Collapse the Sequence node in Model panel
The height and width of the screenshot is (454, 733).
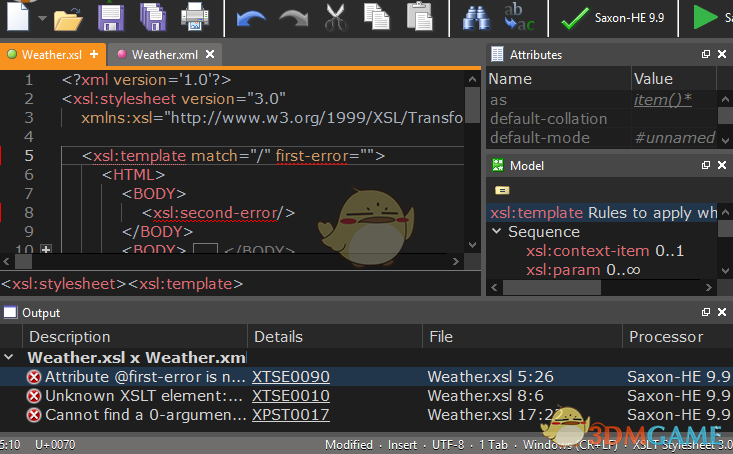(496, 231)
